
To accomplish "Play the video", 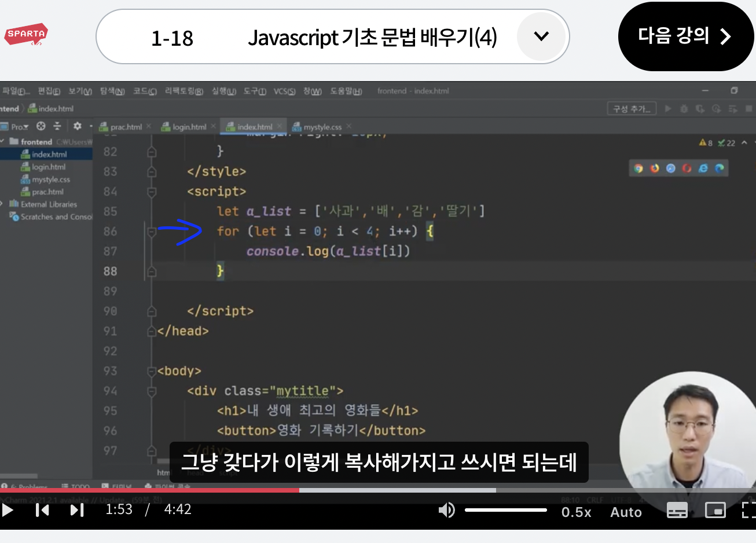I will pyautogui.click(x=8, y=510).
